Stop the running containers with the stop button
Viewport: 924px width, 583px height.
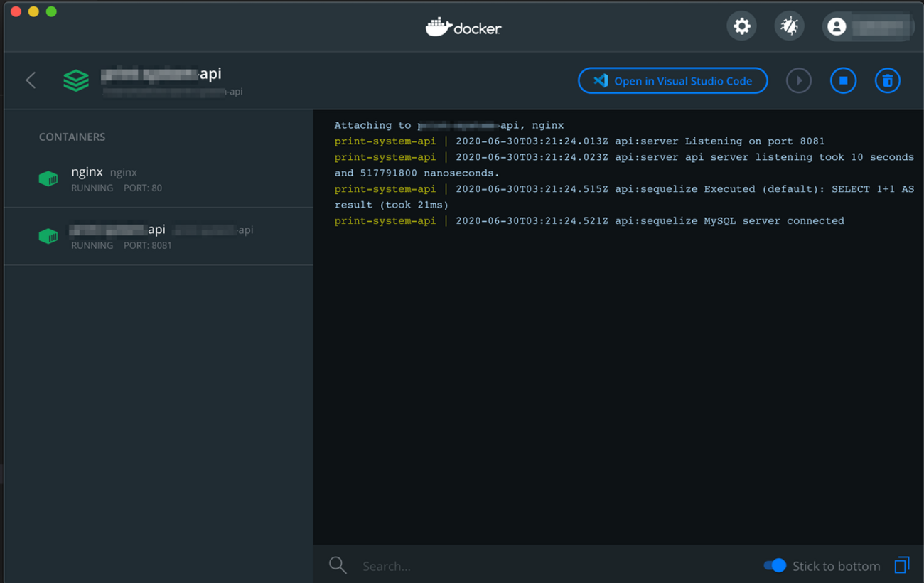point(843,81)
